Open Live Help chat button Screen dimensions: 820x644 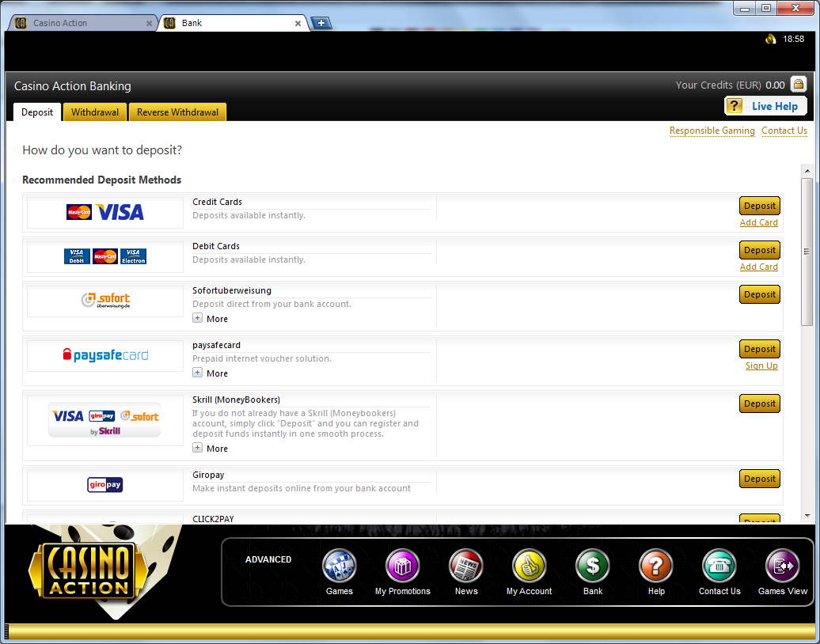click(x=765, y=106)
